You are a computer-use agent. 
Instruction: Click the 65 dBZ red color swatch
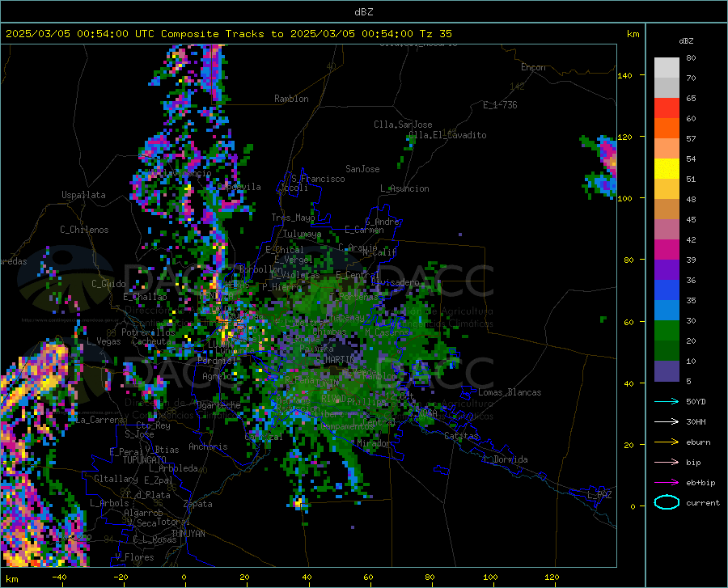coord(667,108)
